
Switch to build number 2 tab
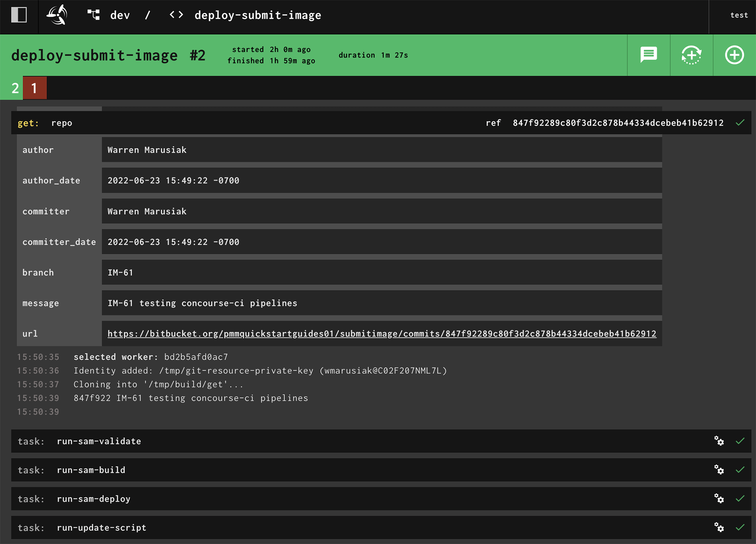[x=15, y=88]
